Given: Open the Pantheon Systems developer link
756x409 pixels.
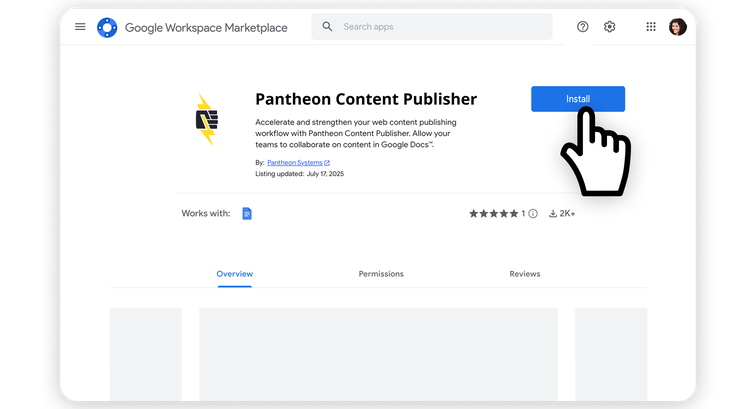Looking at the screenshot, I should 298,163.
